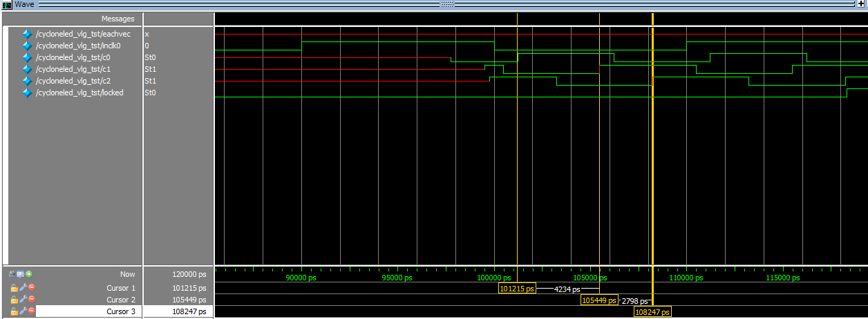Image resolution: width=868 pixels, height=319 pixels.
Task: Remove Cursor 1 with its red minus icon
Action: click(x=31, y=288)
